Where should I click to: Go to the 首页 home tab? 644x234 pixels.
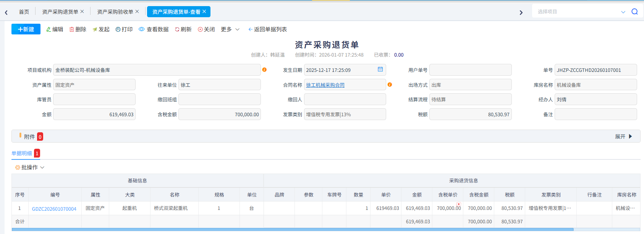pyautogui.click(x=24, y=12)
